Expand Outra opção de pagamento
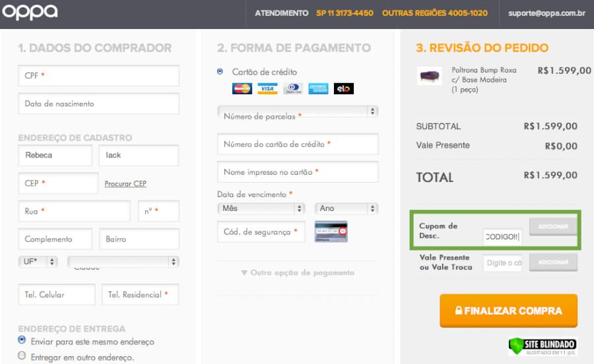Viewport: 594px width, 364px height. [x=298, y=272]
